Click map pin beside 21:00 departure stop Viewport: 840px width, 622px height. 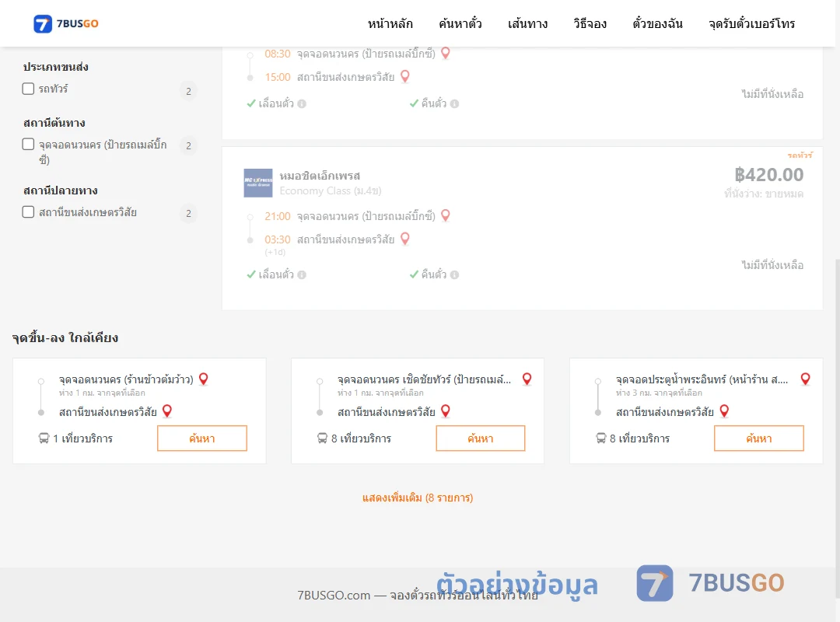coord(445,216)
